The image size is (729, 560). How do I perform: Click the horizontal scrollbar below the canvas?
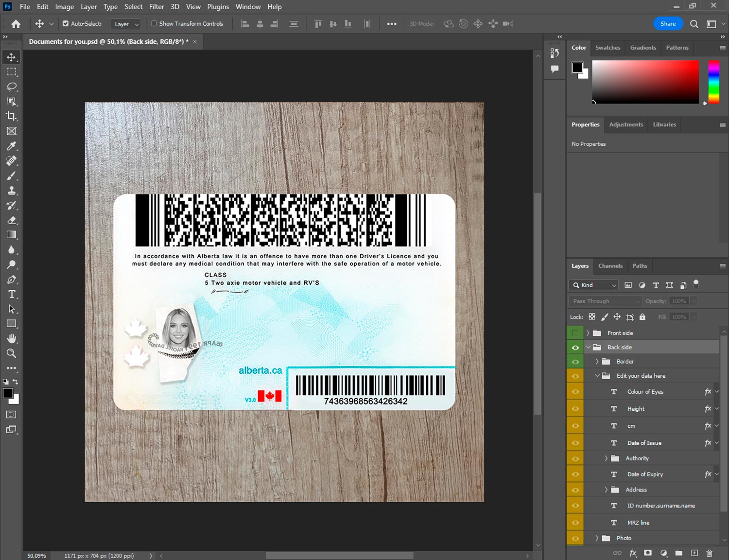click(x=339, y=556)
